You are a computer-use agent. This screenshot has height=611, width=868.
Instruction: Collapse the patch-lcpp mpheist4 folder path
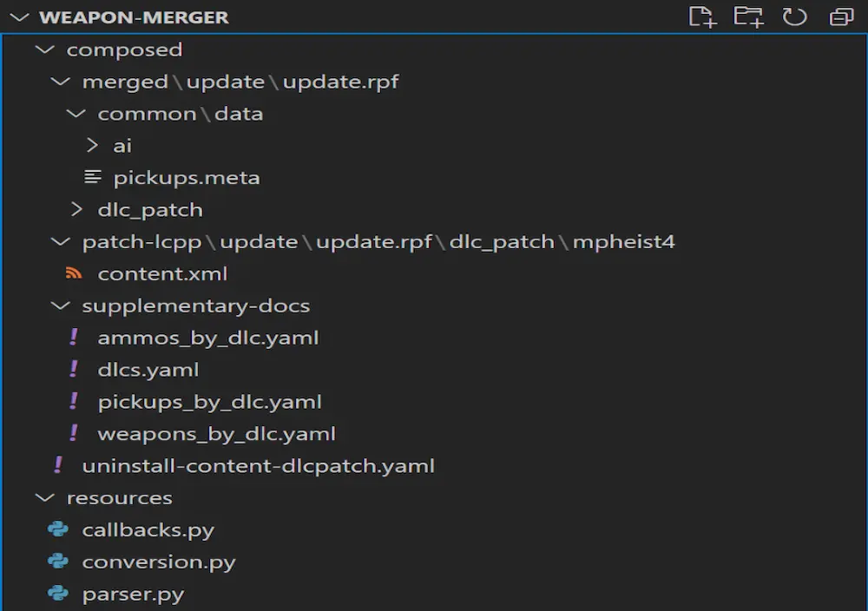click(61, 241)
